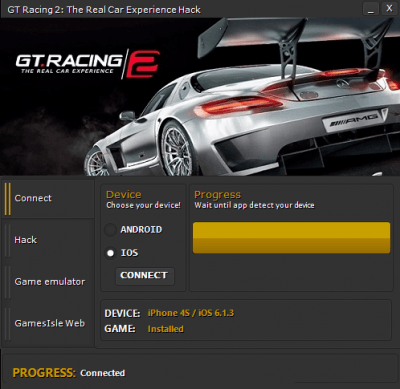Screen dimensions: 400x389
Task: Click the 'Installed' game status text
Action: click(166, 329)
